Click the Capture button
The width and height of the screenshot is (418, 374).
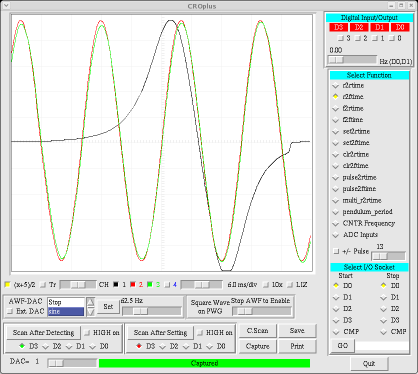[x=258, y=346]
